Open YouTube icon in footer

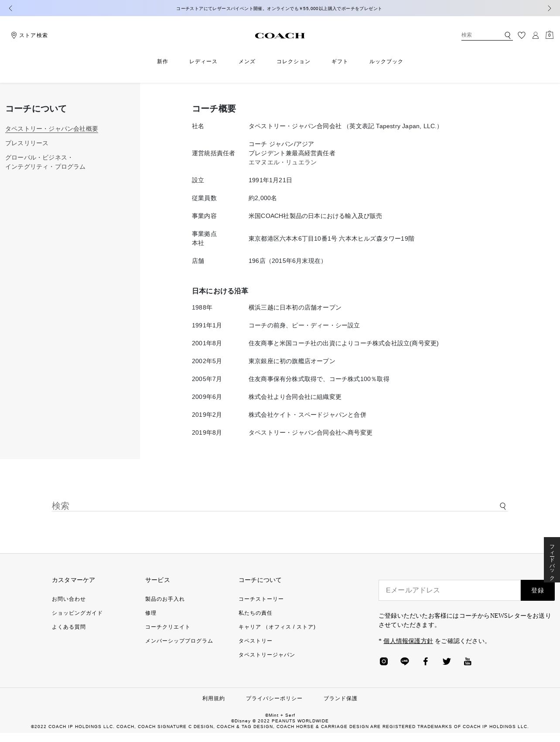pyautogui.click(x=468, y=661)
